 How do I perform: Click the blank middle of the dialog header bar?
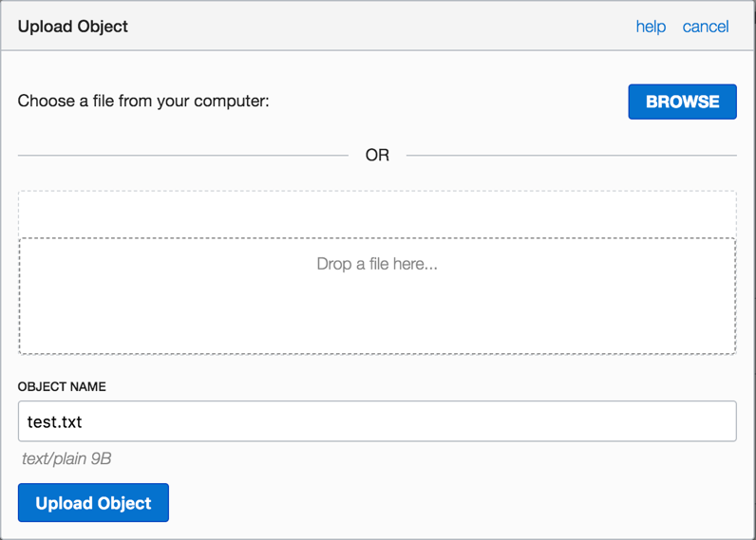[x=380, y=27]
